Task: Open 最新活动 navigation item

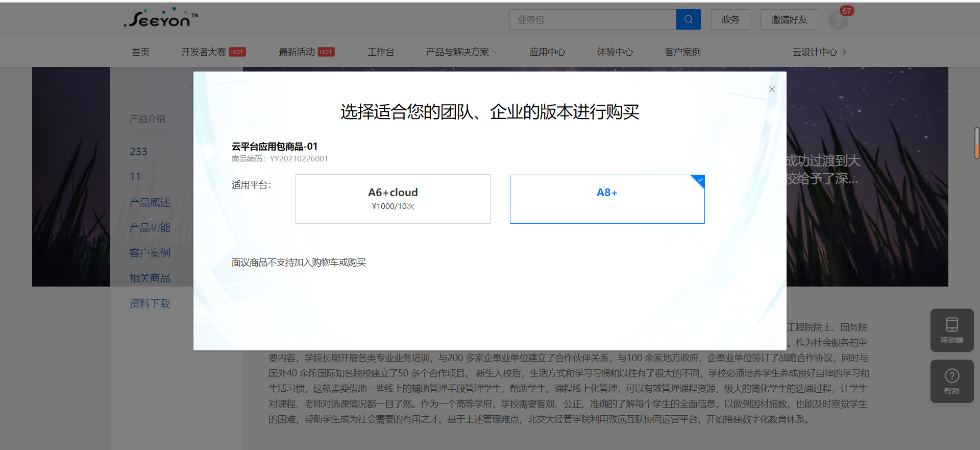Action: pos(297,52)
